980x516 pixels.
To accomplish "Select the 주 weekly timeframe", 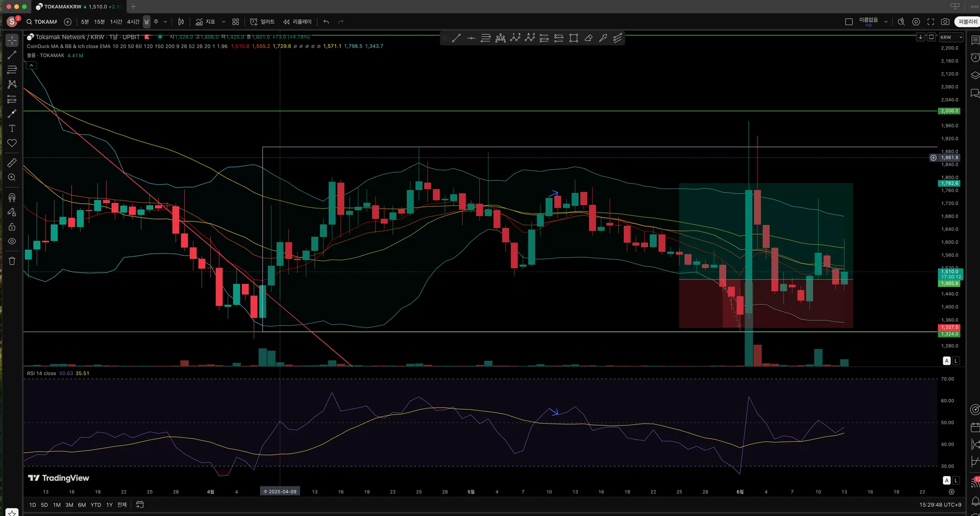I will tap(156, 21).
